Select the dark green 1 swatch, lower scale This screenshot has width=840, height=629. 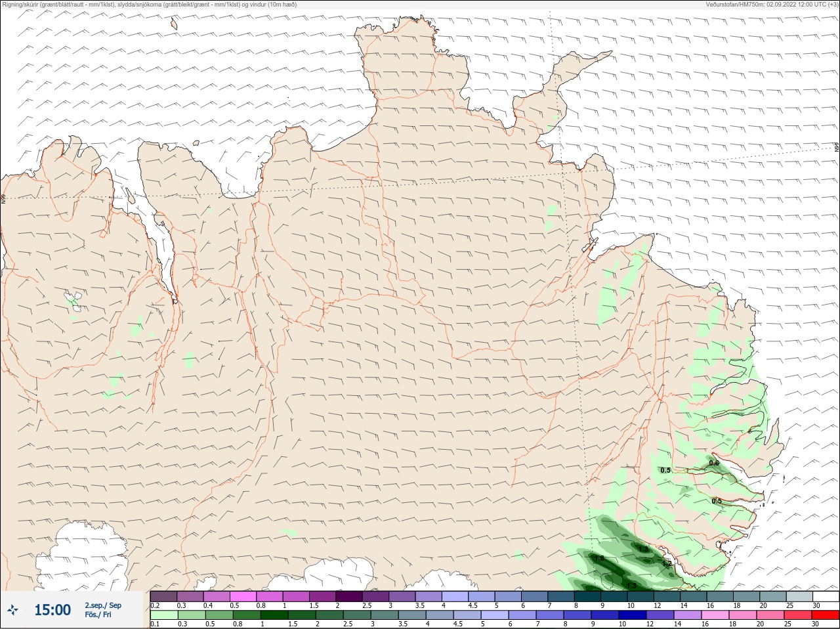(274, 615)
